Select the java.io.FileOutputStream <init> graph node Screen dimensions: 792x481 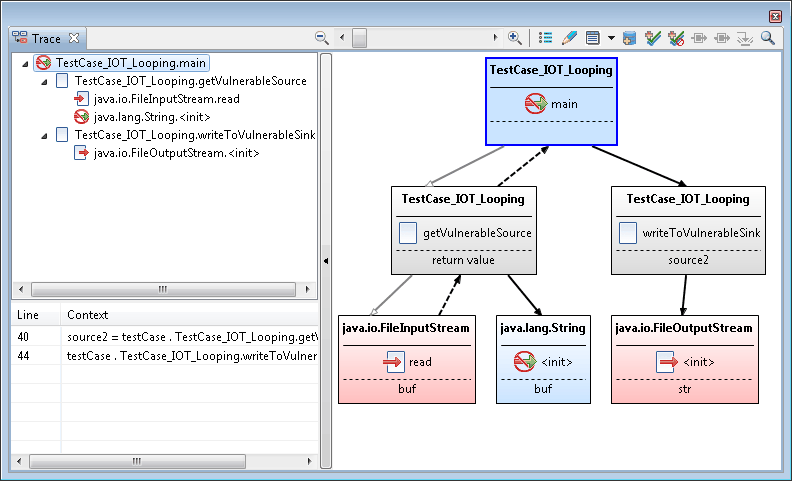[685, 359]
